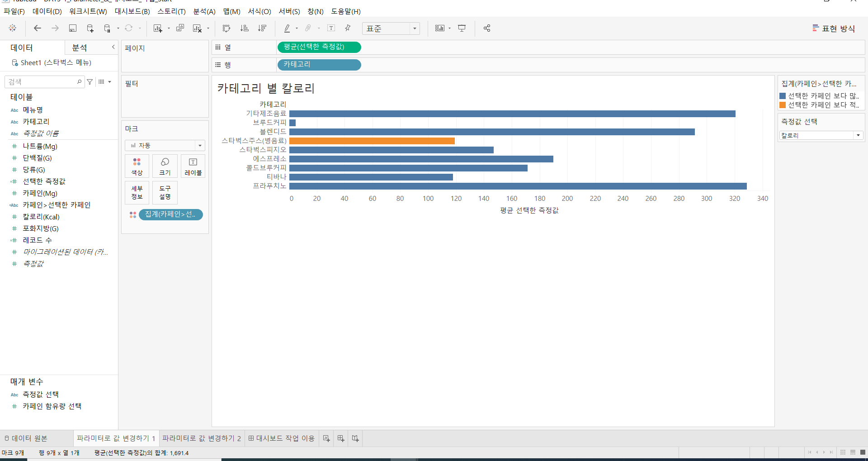Swap rows and columns icon
868x461 pixels.
(x=226, y=28)
